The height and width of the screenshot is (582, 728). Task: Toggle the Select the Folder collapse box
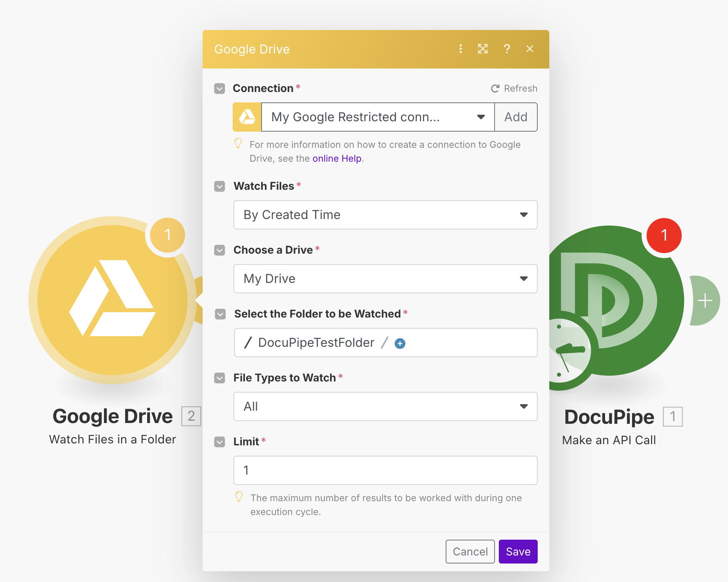pos(220,314)
